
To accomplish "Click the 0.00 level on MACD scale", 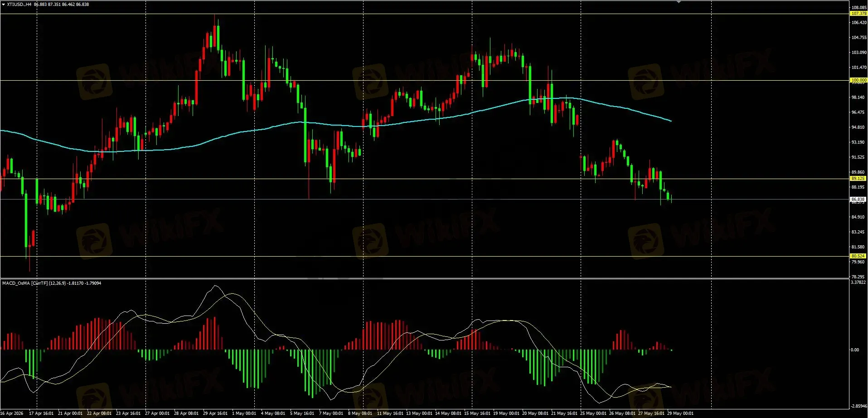I will [855, 350].
